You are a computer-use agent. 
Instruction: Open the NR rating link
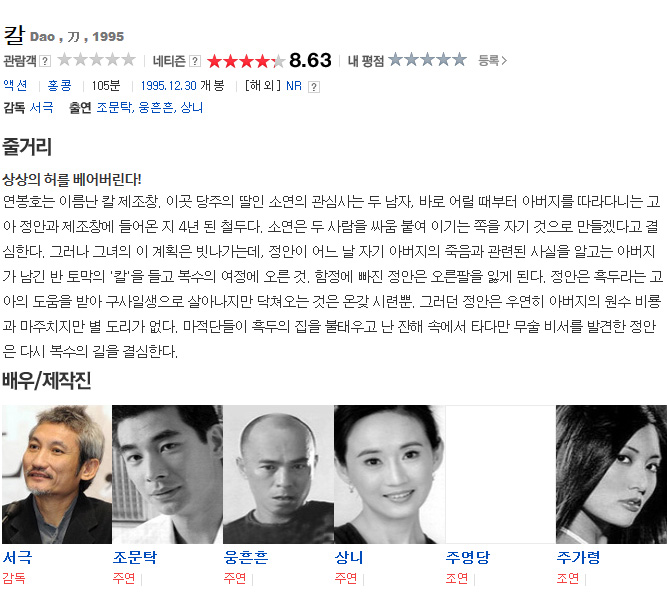pyautogui.click(x=294, y=86)
